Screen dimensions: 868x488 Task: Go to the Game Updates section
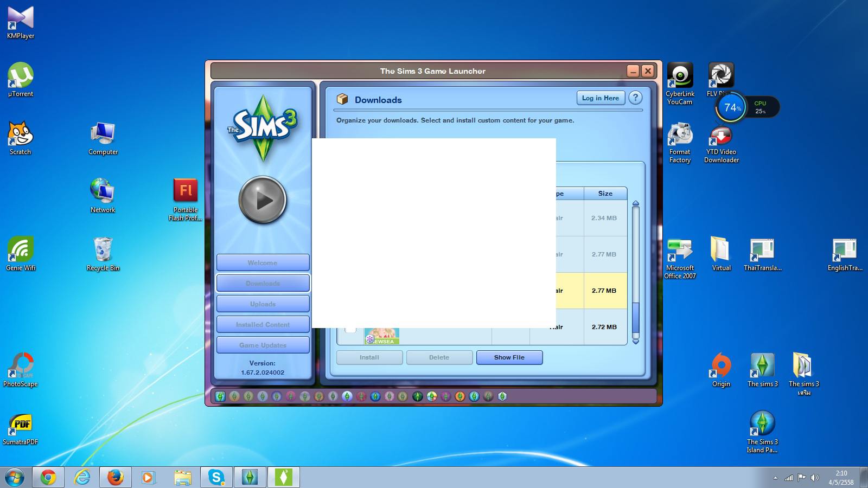[x=263, y=345]
